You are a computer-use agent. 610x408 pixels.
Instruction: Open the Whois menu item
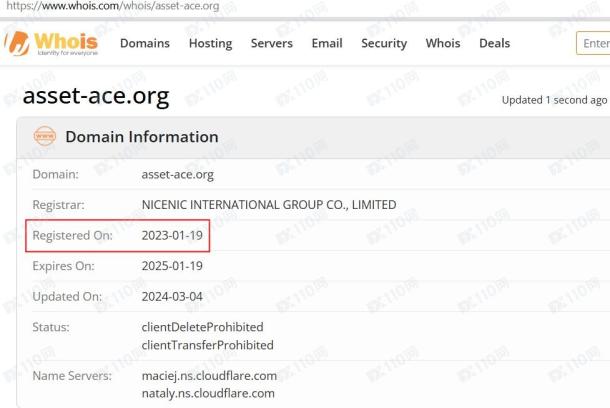pyautogui.click(x=443, y=43)
